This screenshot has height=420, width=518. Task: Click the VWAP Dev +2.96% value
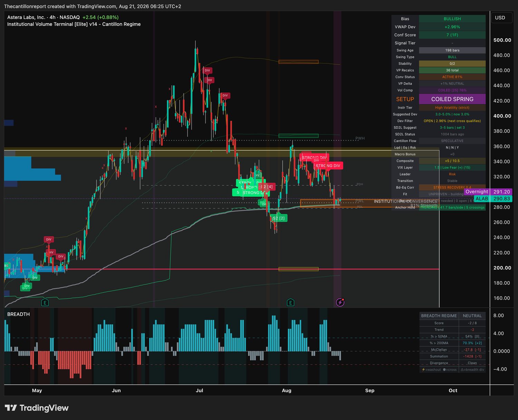click(x=452, y=27)
